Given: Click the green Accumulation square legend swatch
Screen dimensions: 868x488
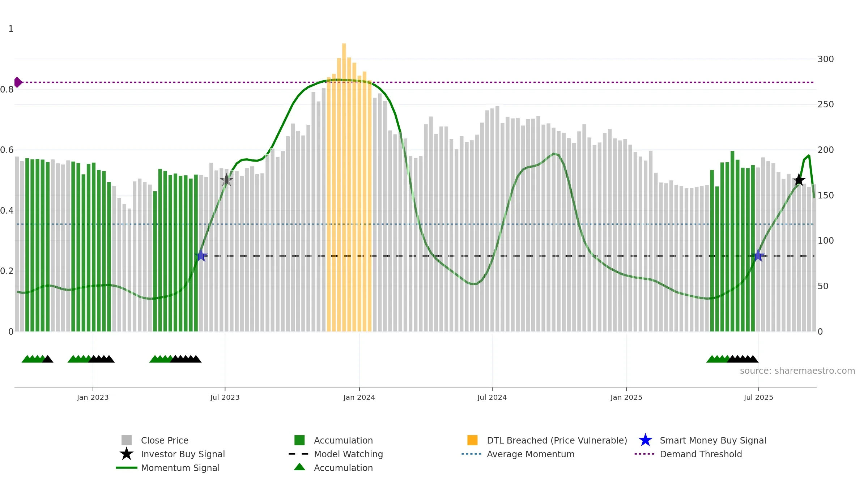Looking at the screenshot, I should pyautogui.click(x=299, y=440).
